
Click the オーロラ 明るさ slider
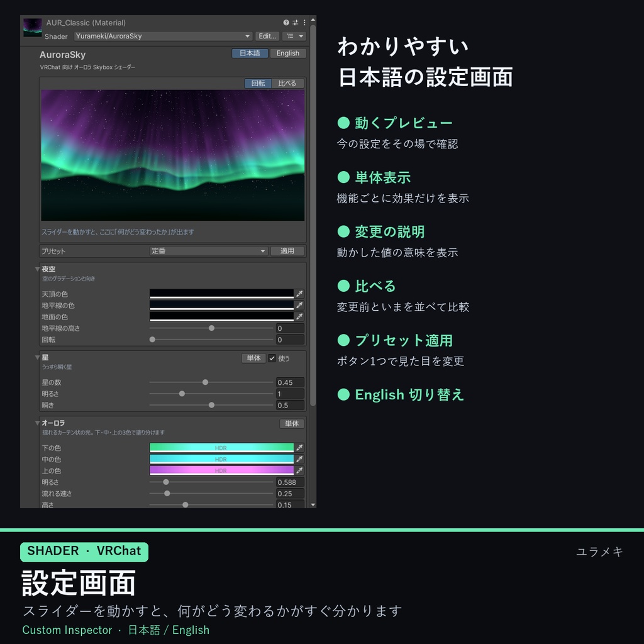point(211,482)
